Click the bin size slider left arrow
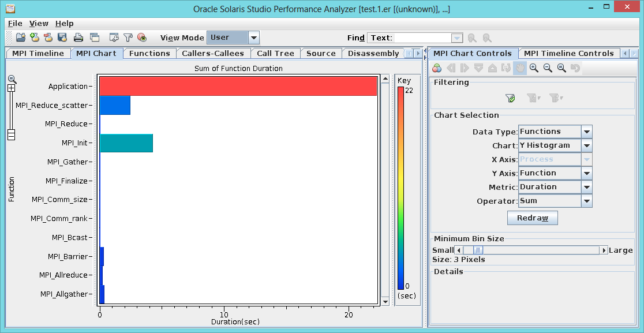This screenshot has height=333, width=644. point(459,250)
